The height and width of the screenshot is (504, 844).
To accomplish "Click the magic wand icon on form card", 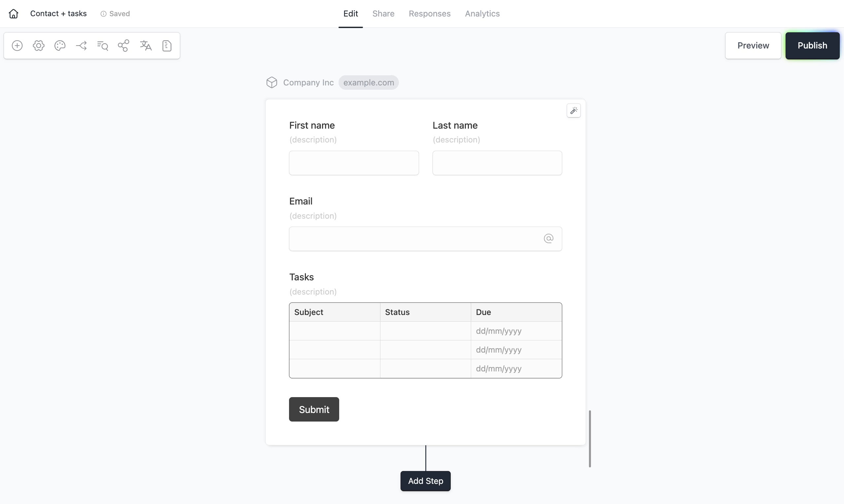I will [x=574, y=110].
